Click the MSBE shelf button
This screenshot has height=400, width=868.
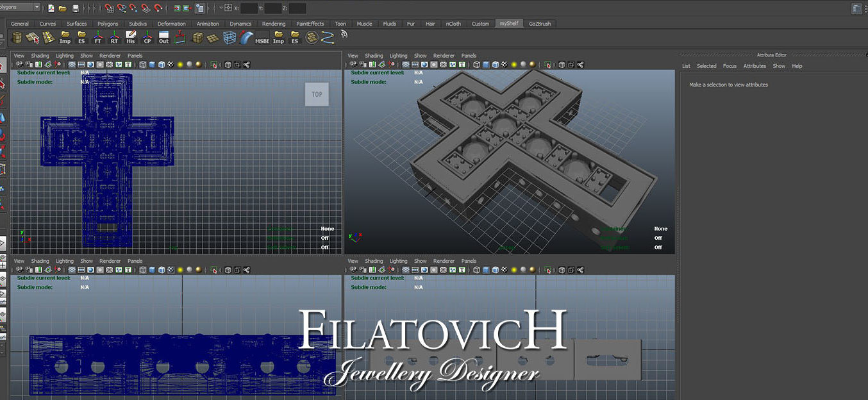click(x=262, y=38)
